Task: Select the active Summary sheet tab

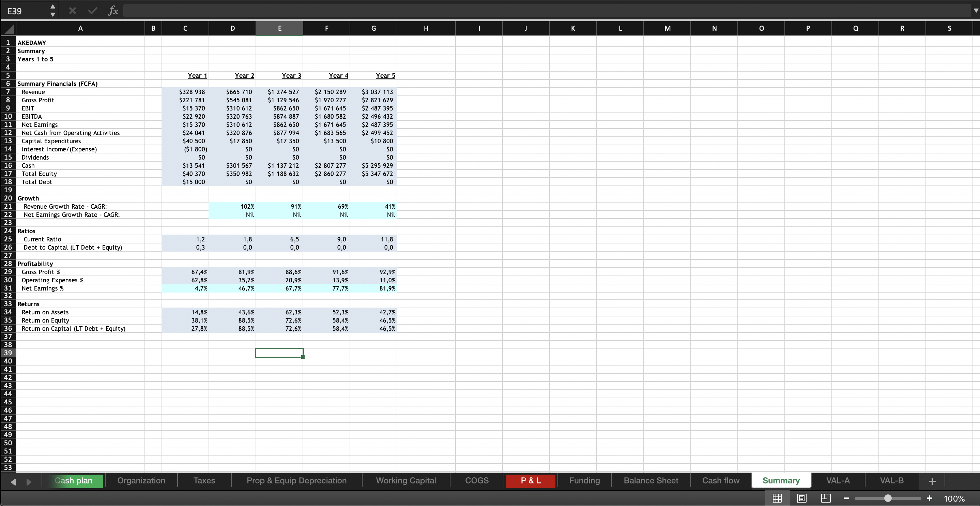Action: (781, 480)
